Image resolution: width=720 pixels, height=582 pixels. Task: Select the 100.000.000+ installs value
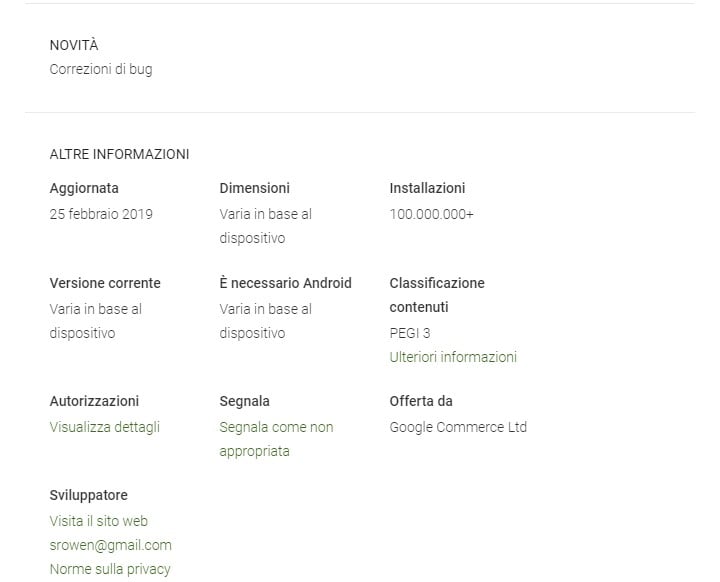click(431, 213)
